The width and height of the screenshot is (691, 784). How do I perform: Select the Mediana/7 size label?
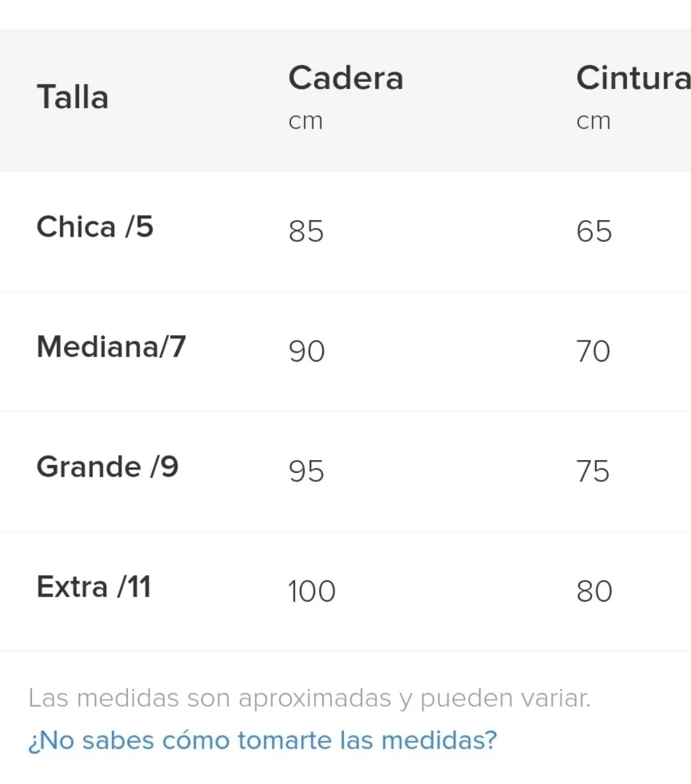(x=111, y=347)
